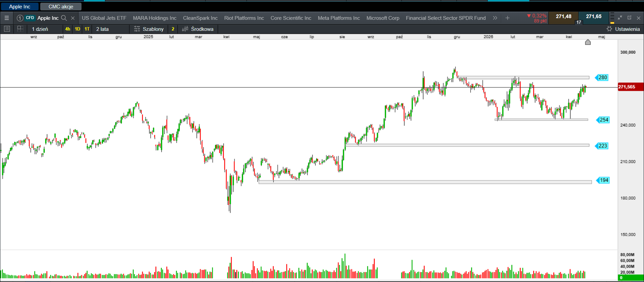Viewport: 644px width, 282px height.
Task: Expand hidden instrument tabs with double chevron
Action: click(495, 18)
